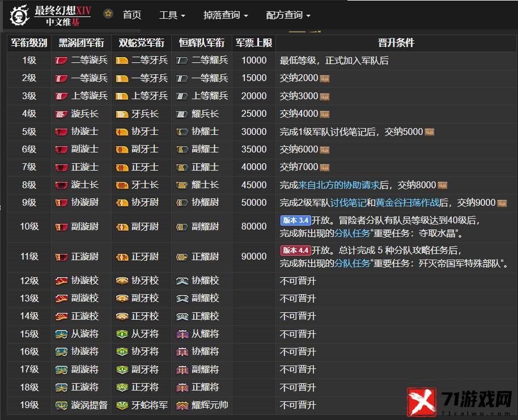The image size is (518, 420).
Task: Open 分队任务 link in the 10级 row
Action: point(352,234)
